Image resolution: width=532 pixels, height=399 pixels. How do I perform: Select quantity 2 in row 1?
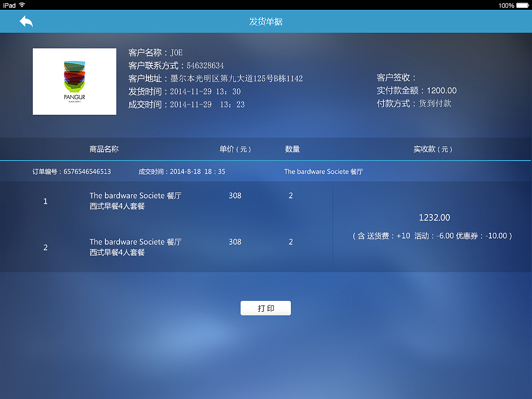pos(291,196)
